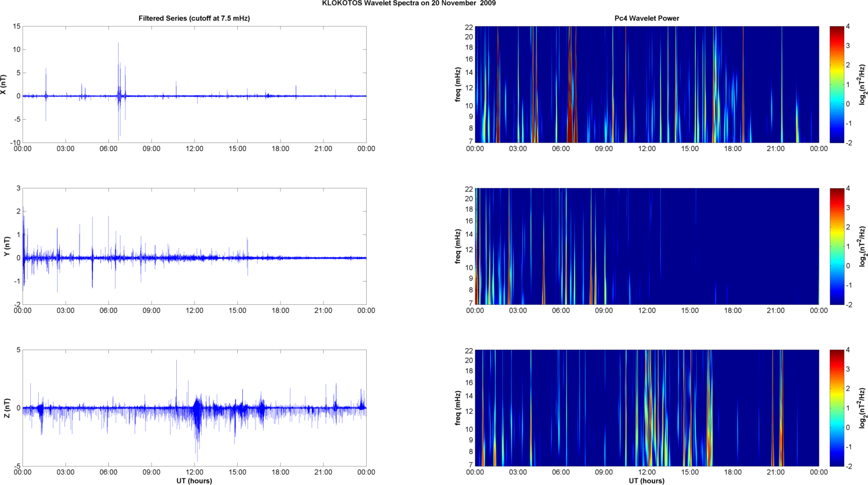Click the bottom spectrogram's color scale bar
The height and width of the screenshot is (485, 868).
[x=836, y=408]
